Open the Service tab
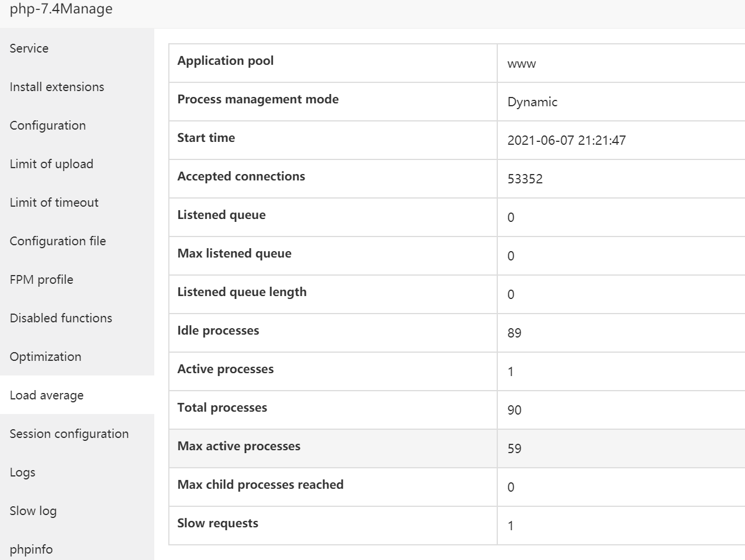 pos(29,48)
